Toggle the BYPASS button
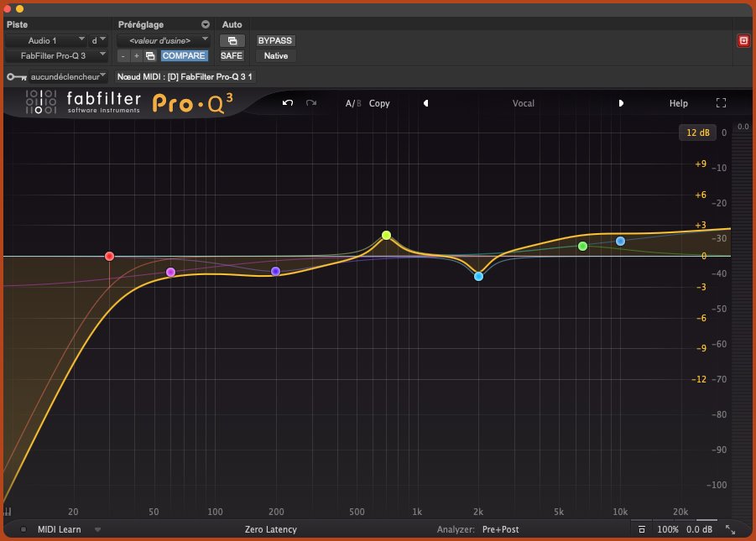756x541 pixels. (x=274, y=40)
